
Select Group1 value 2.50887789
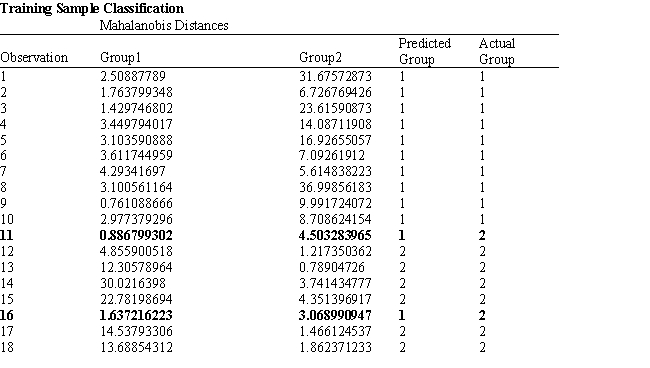click(x=133, y=76)
